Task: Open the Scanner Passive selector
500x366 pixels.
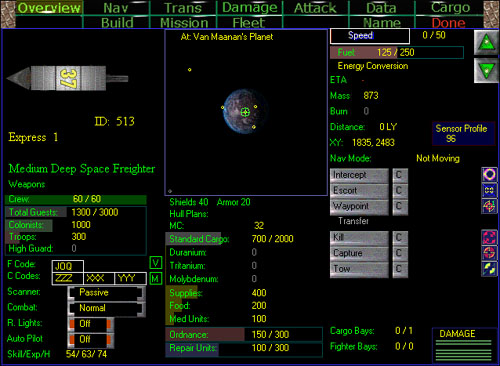Action: click(x=106, y=293)
